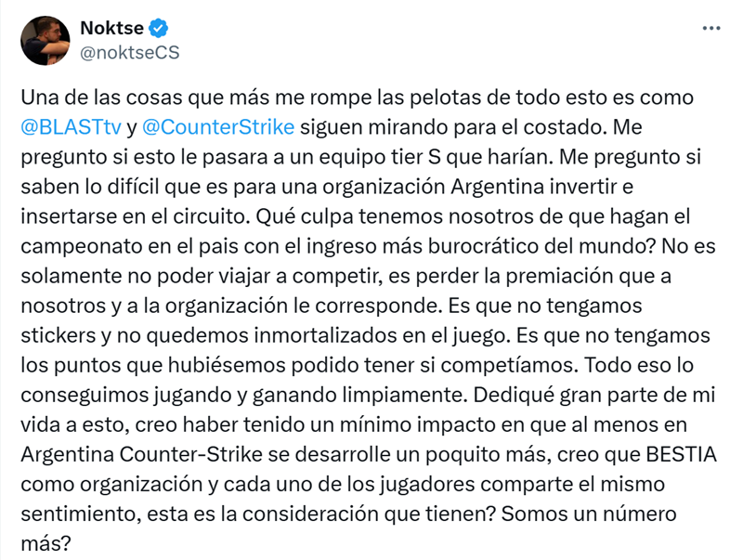Open the three-dot more options menu

pyautogui.click(x=711, y=29)
